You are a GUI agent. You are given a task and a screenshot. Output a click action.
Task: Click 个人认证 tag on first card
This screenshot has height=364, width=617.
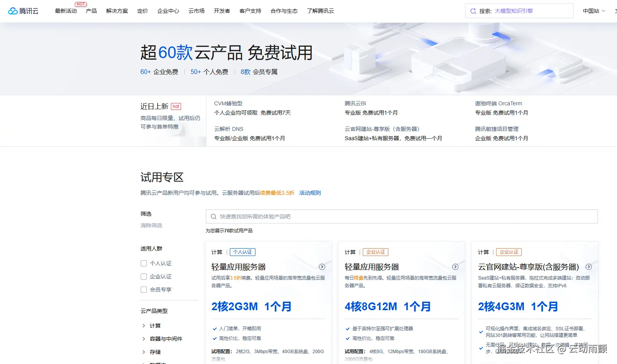point(243,252)
